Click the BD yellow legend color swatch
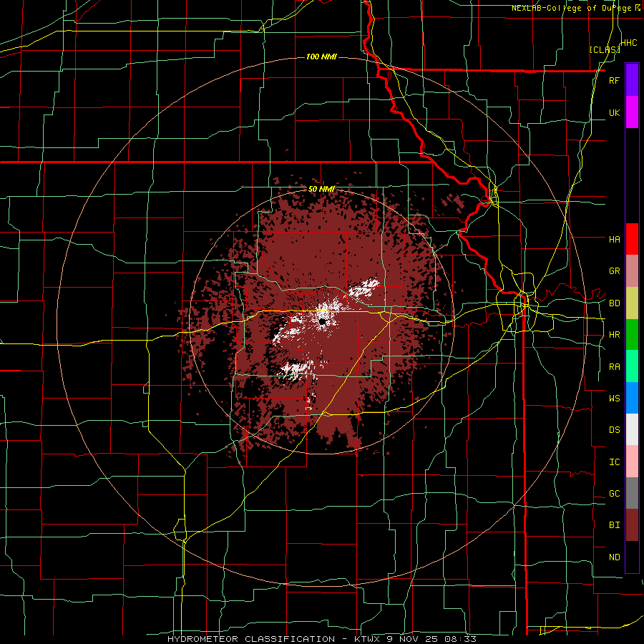644x644 pixels. 632,303
